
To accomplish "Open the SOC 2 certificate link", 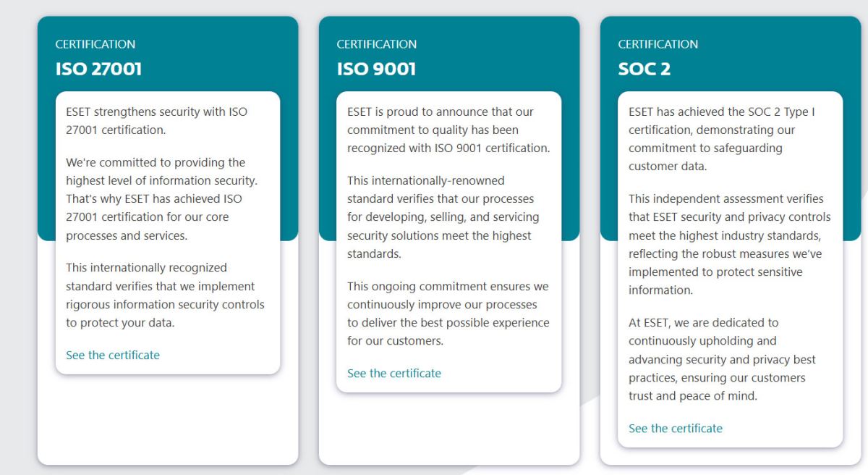I will coord(676,428).
